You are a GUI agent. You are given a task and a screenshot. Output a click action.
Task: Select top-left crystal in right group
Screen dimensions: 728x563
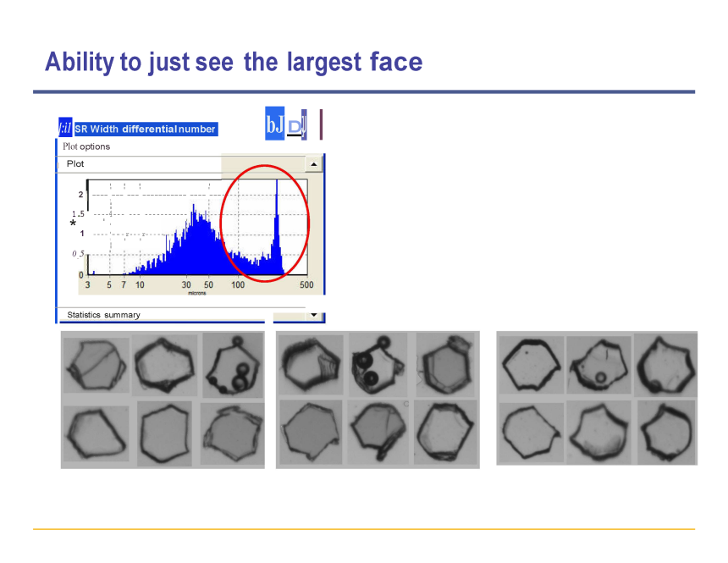(x=531, y=364)
